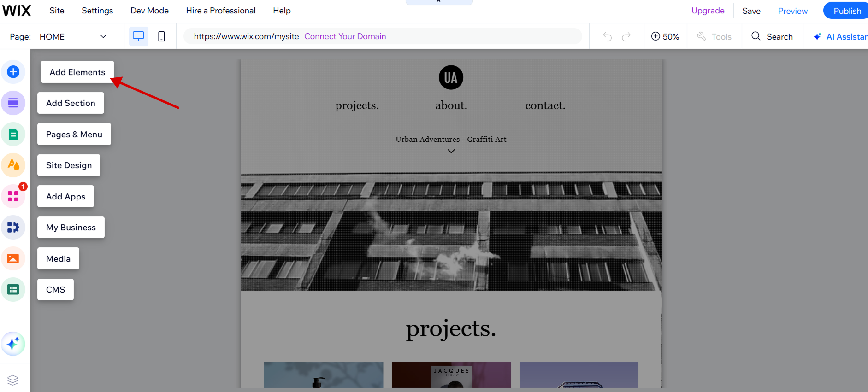Switch to desktop view icon
This screenshot has width=868, height=392.
[x=138, y=36]
